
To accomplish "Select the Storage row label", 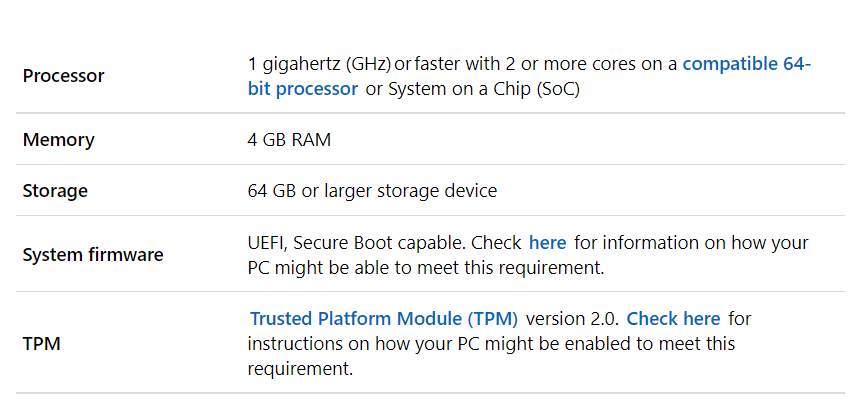I will click(x=55, y=191).
